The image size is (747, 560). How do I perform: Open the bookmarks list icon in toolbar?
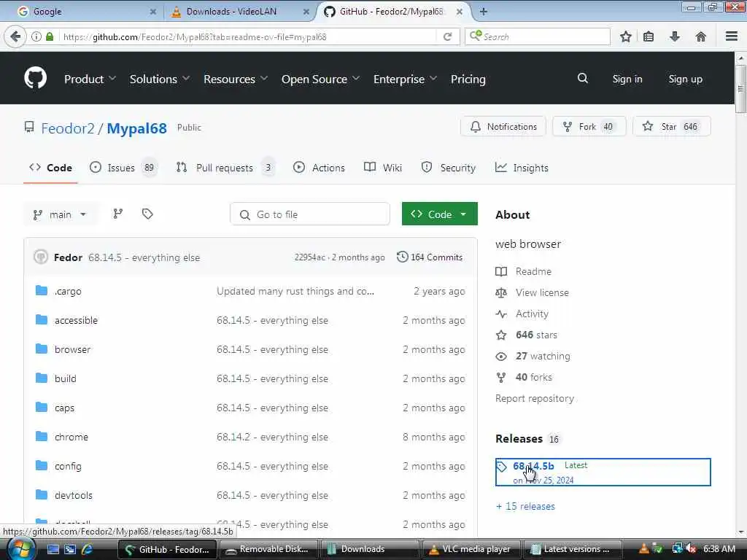coord(649,36)
